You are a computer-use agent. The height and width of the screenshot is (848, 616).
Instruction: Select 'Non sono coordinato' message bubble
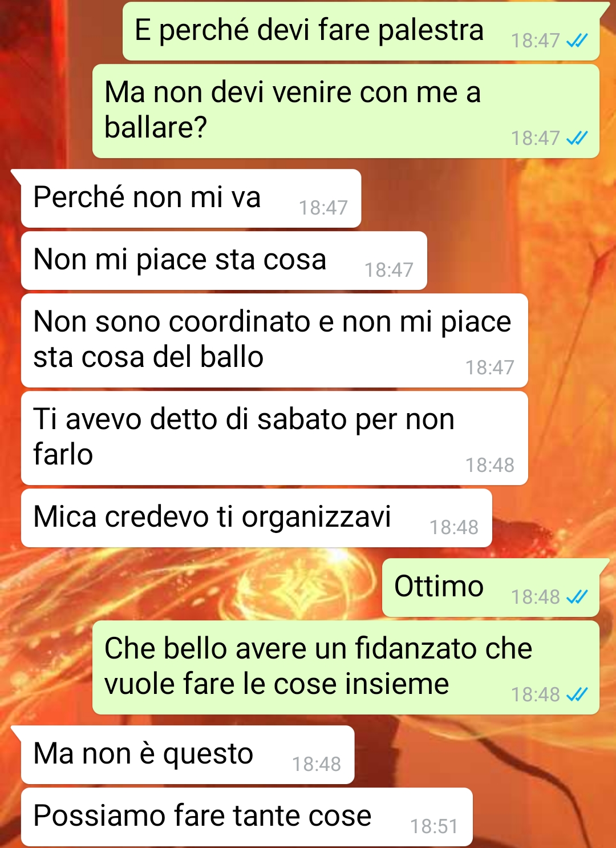pyautogui.click(x=274, y=340)
